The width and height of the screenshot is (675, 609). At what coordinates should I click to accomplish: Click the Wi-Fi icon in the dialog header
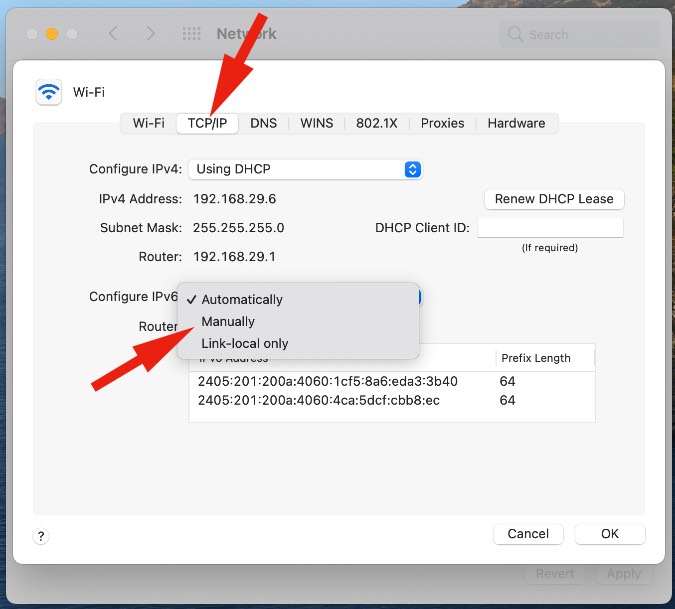click(48, 92)
